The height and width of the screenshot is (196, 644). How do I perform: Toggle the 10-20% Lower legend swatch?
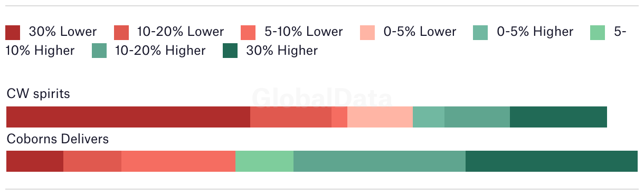click(121, 32)
